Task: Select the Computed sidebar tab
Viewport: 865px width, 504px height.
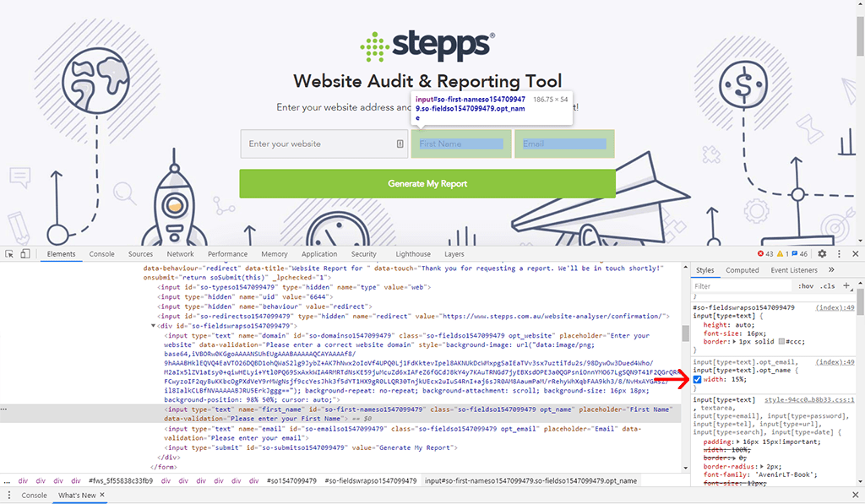Action: (742, 269)
